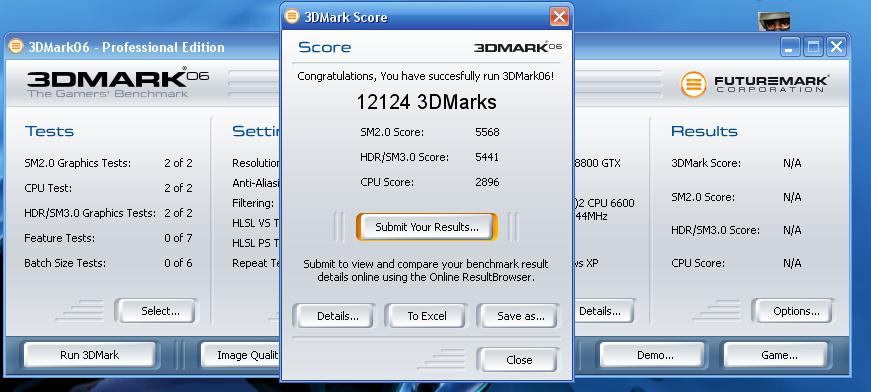Click HDR/SM3.0 Score value 5441
The height and width of the screenshot is (392, 871).
(487, 157)
